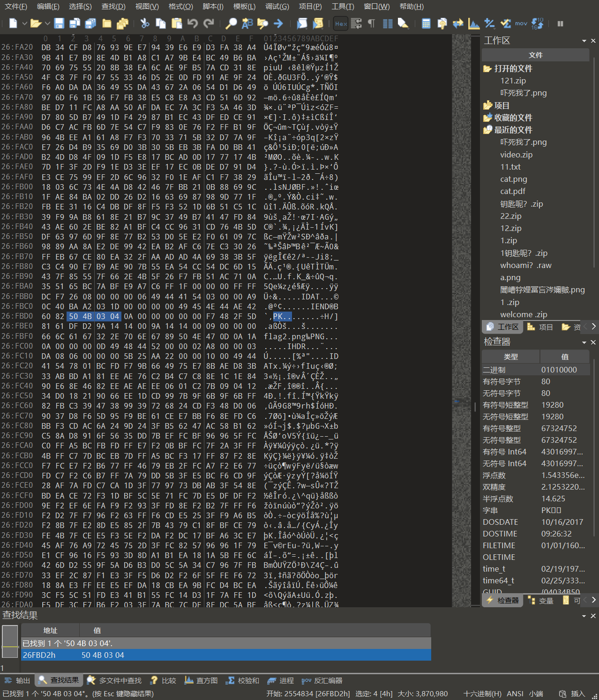Image resolution: width=599 pixels, height=700 pixels.
Task: Open the 模板(L) menu
Action: [x=244, y=6]
